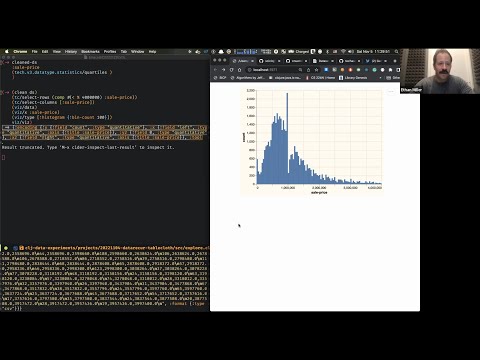Open the Window menu
Image resolution: width=480 pixels, height=360 pixels.
(137, 51)
